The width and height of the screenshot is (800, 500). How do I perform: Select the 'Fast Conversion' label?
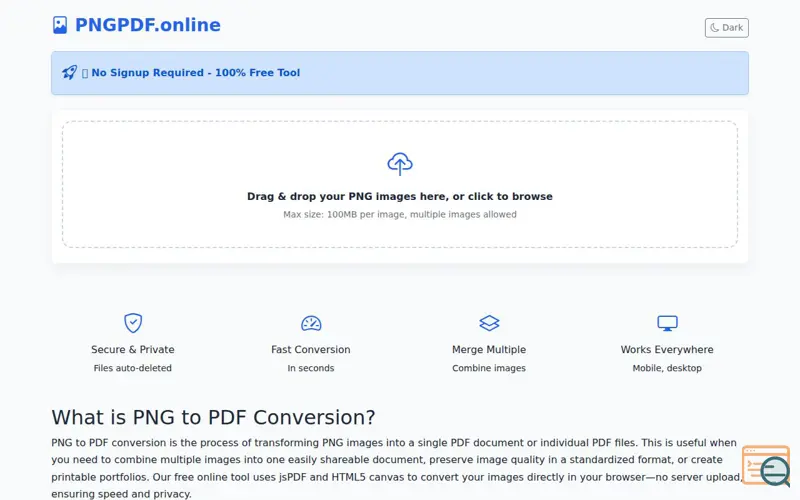point(311,349)
